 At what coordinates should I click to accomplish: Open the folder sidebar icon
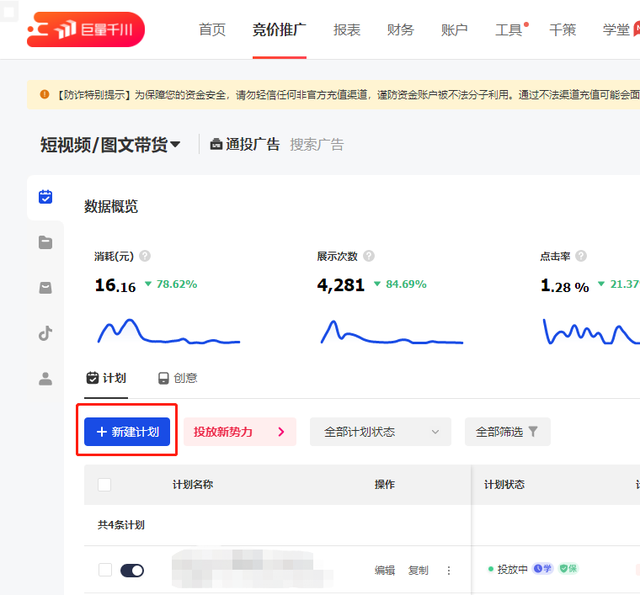(x=45, y=242)
